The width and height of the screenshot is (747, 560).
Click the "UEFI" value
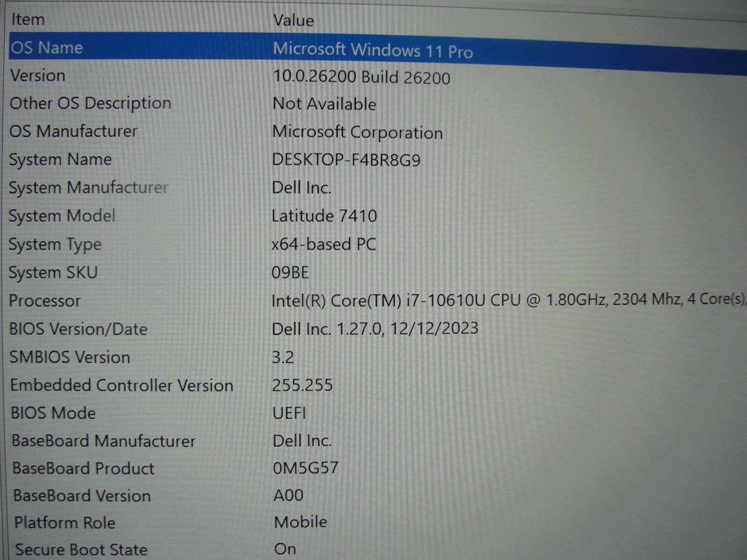(289, 413)
